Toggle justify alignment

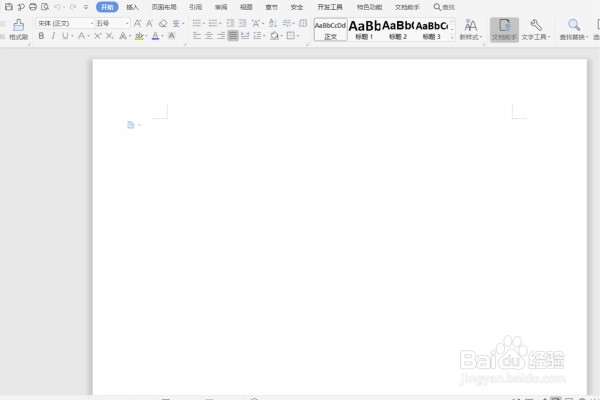[233, 36]
